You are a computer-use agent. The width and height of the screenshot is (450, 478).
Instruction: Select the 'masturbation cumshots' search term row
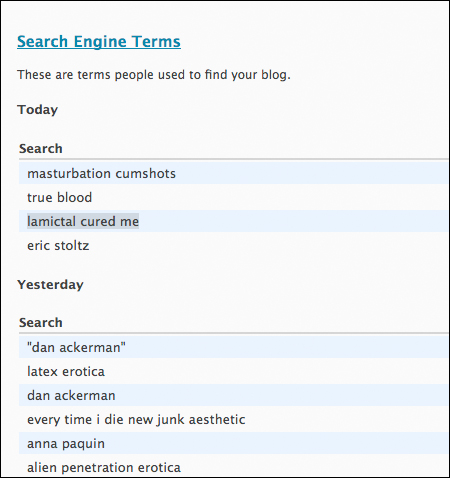tap(233, 173)
